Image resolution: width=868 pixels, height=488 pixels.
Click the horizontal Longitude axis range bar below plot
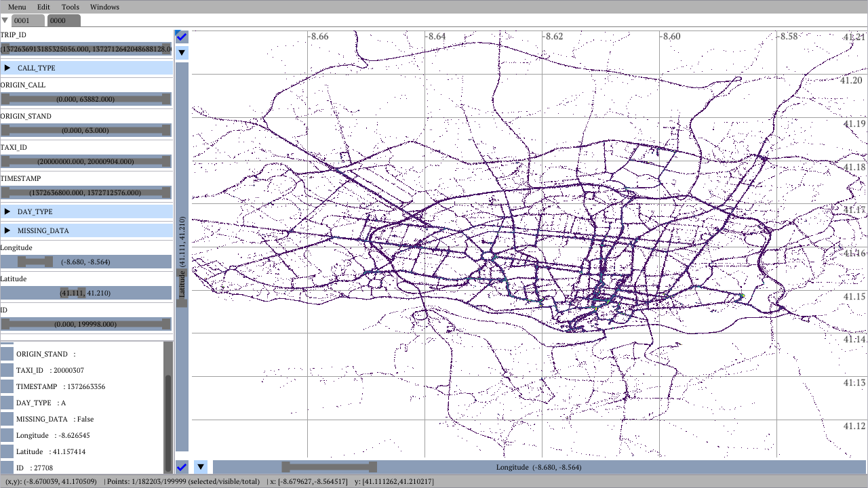539,467
